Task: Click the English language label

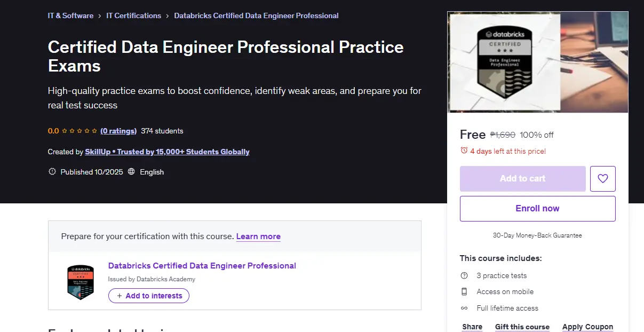Action: [x=152, y=172]
